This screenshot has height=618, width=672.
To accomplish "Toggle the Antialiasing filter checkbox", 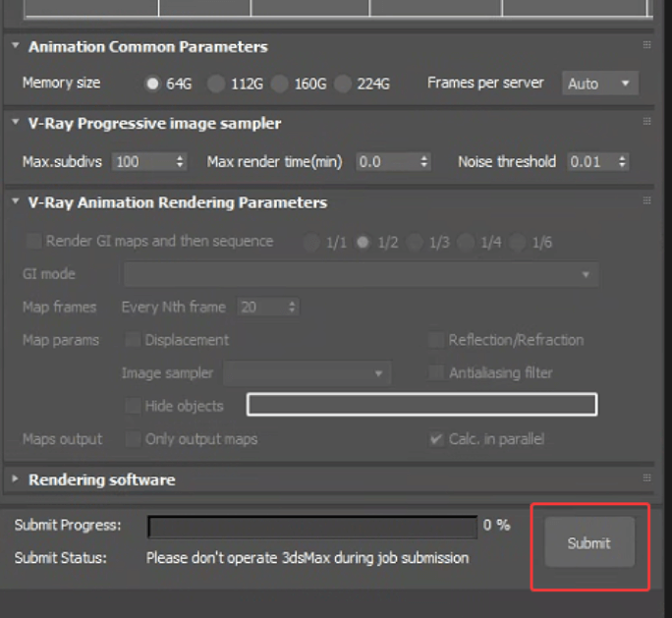I will point(436,372).
